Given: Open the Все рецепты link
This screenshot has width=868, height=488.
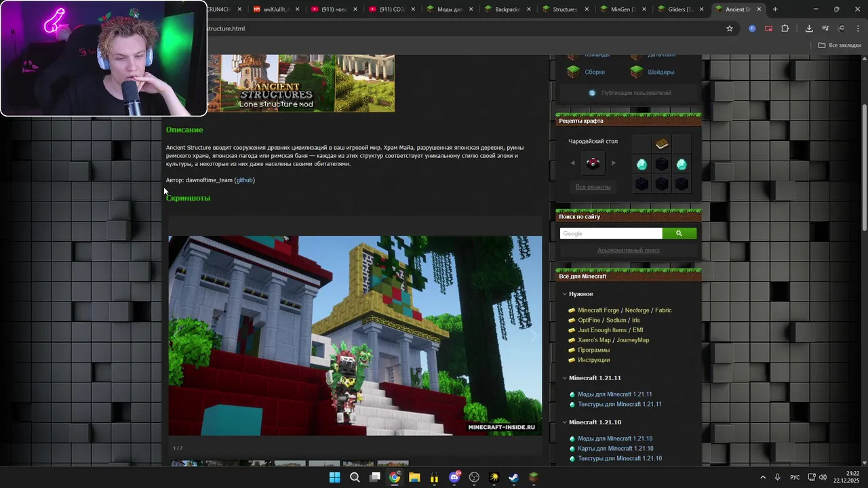Looking at the screenshot, I should 593,187.
